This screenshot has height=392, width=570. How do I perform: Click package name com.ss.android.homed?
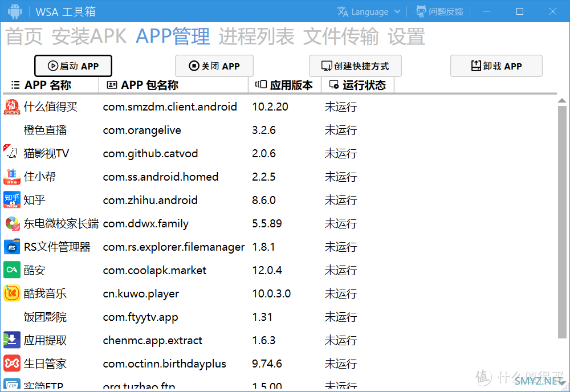coord(161,177)
